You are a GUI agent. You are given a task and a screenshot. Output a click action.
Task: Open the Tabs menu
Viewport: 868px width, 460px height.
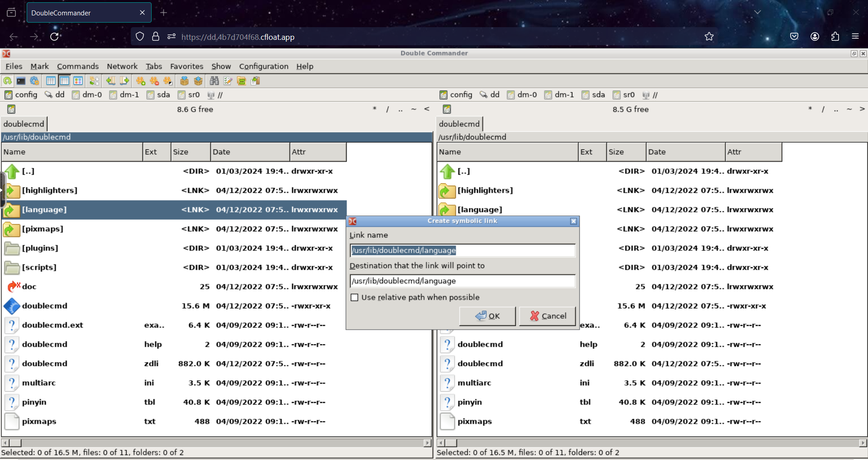(x=153, y=66)
